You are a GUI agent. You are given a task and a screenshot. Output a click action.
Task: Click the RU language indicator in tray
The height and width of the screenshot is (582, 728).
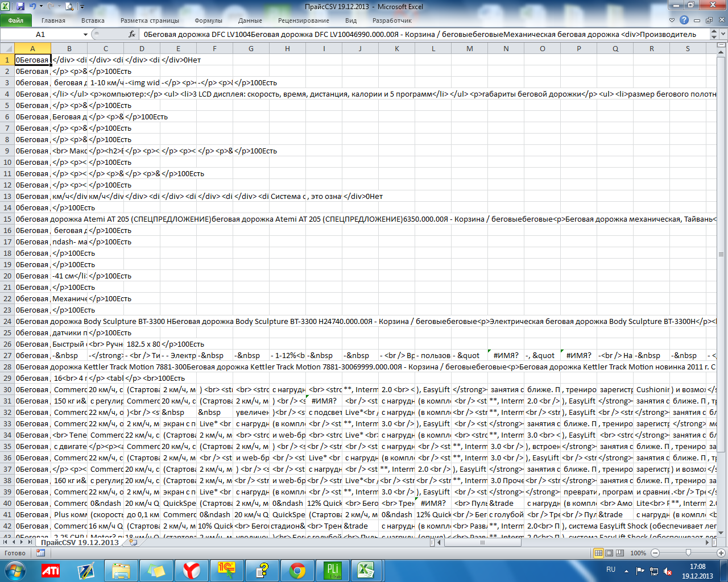[611, 569]
